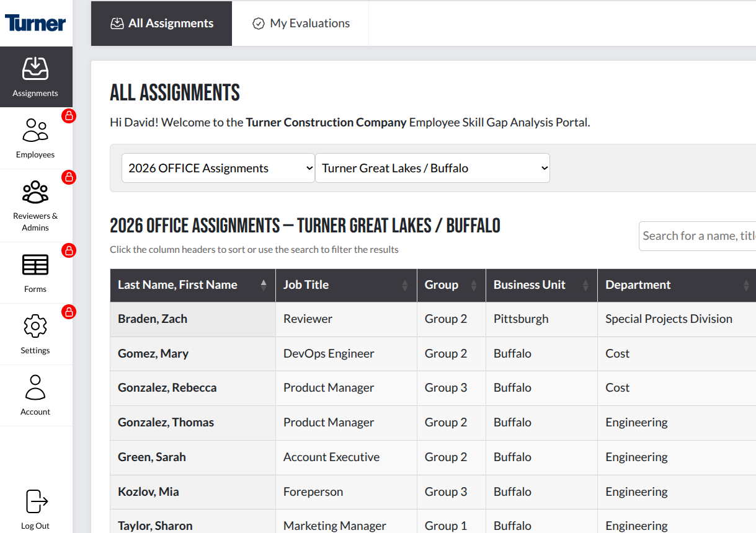Click red lock badge on Employees

coord(69,116)
